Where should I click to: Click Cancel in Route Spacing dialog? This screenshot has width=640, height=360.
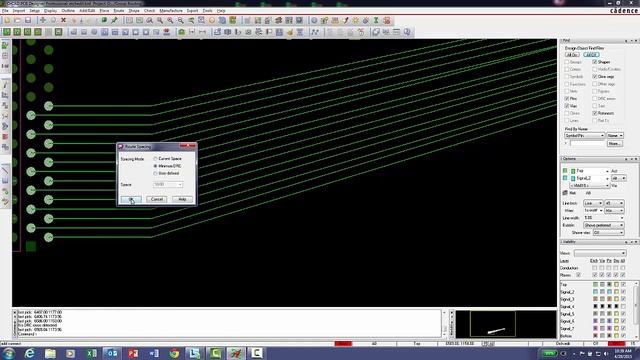point(157,199)
